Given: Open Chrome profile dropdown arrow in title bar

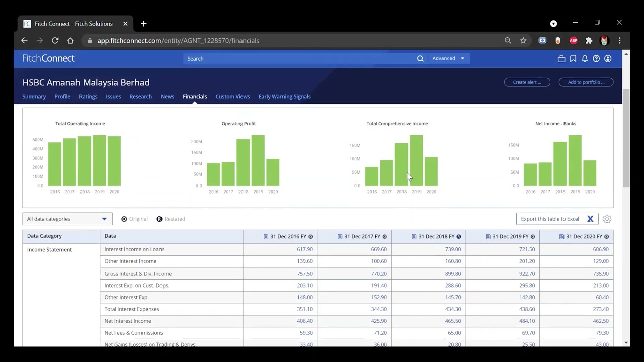Looking at the screenshot, I should click(553, 24).
